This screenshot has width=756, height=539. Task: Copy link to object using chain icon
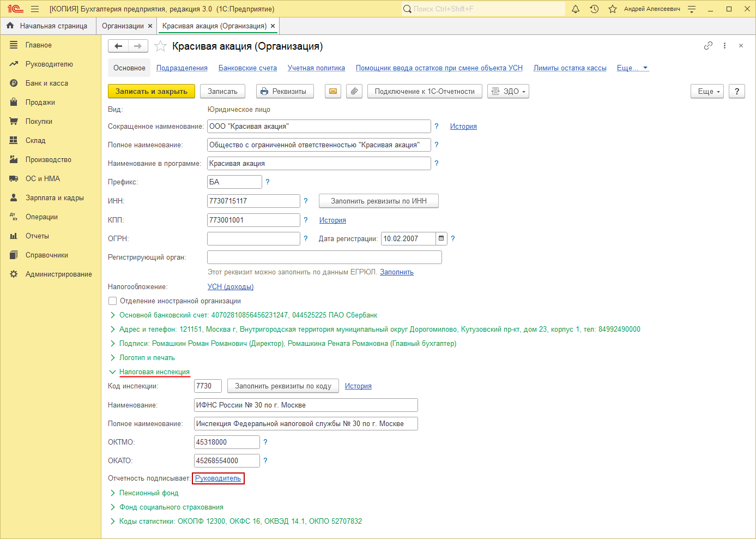(708, 46)
